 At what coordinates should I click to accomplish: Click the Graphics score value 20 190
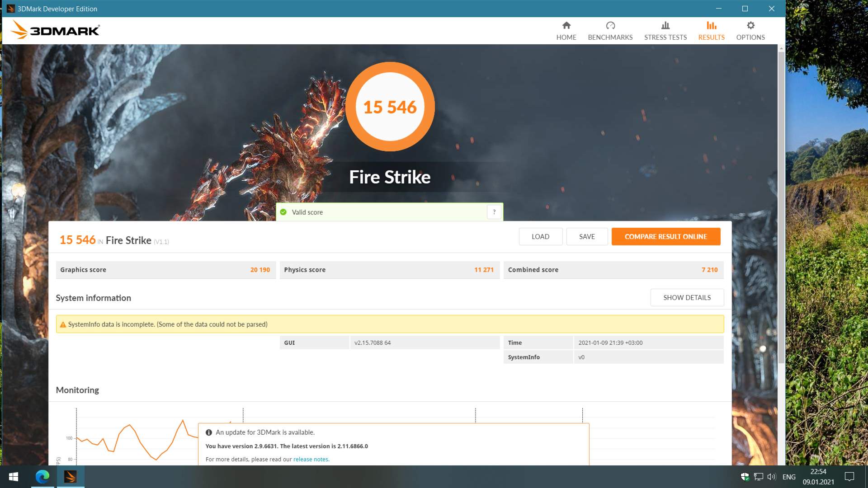260,270
